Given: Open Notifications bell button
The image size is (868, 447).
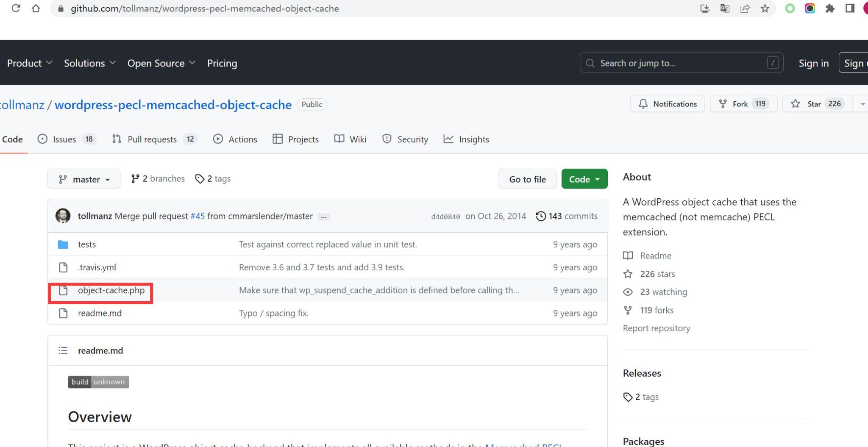Looking at the screenshot, I should pos(668,104).
